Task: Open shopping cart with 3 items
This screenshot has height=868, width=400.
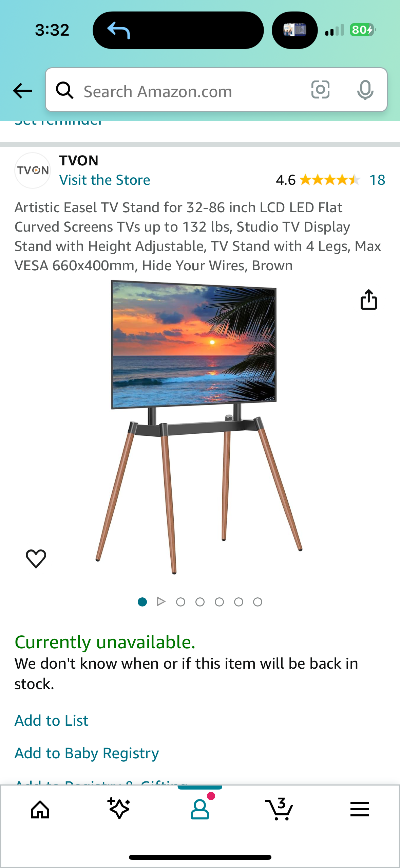Action: [280, 809]
